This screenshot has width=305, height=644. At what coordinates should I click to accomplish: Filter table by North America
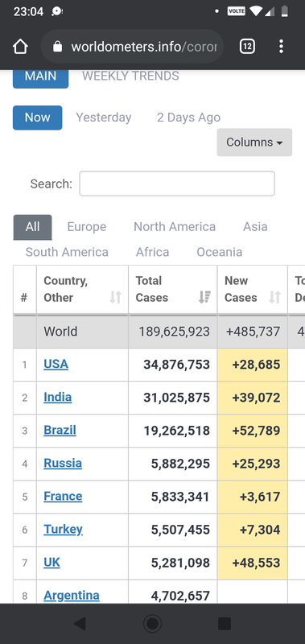(x=175, y=227)
